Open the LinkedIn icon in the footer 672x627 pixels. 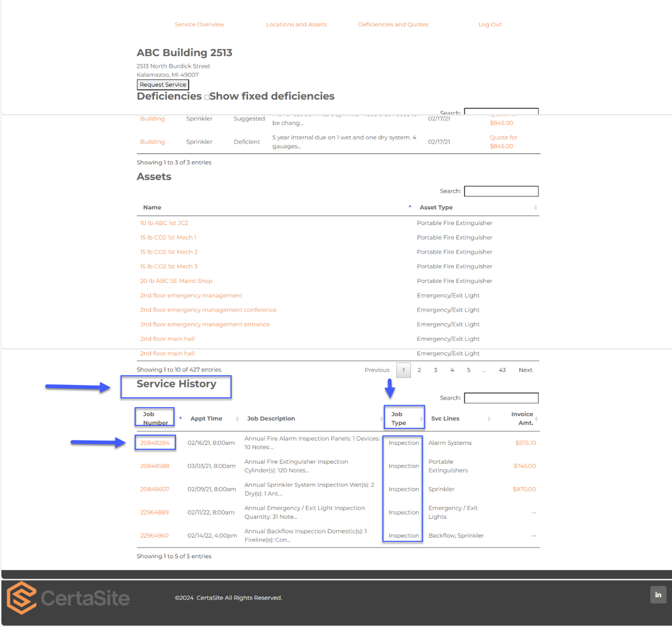pyautogui.click(x=658, y=595)
